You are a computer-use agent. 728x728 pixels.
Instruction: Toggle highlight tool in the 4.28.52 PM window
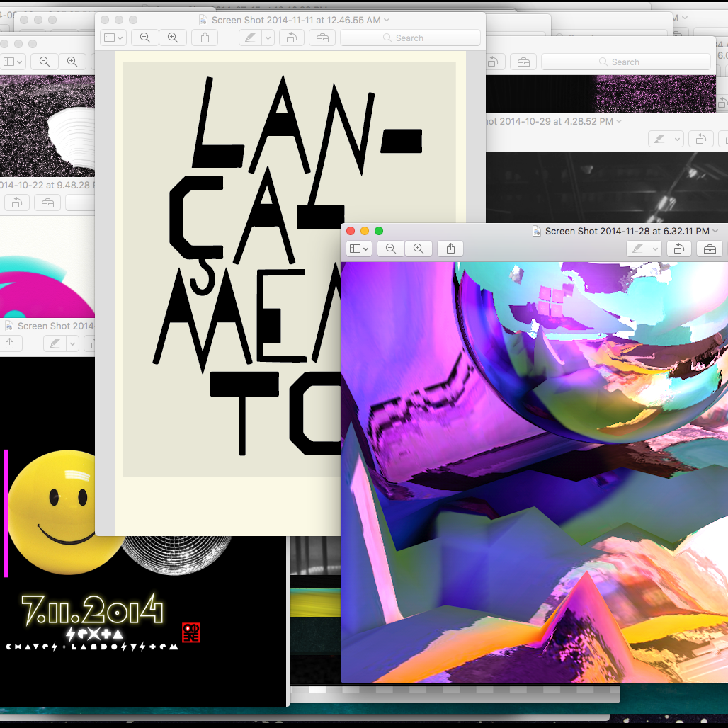(x=659, y=139)
